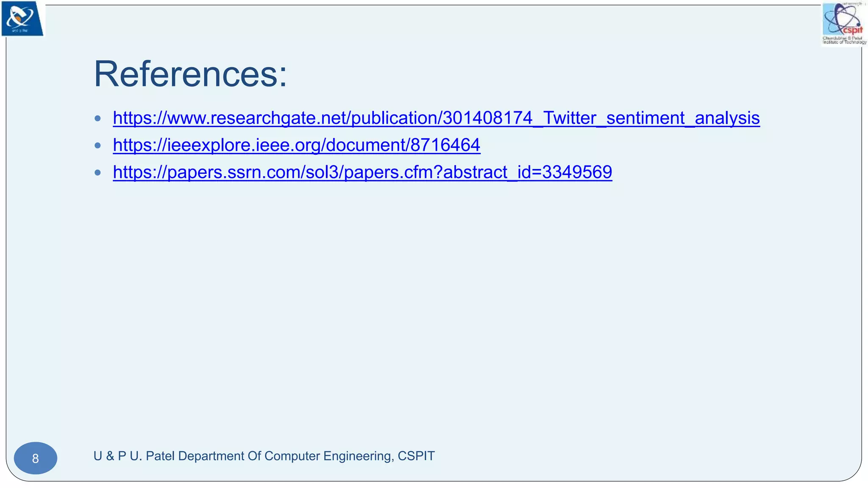Click the institute name caption under CSPIT logo

pos(844,40)
